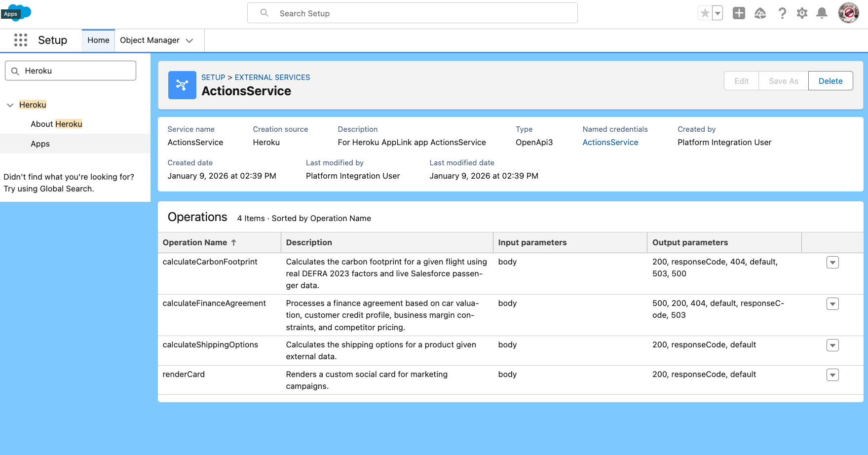Open About Heroku in the sidebar

click(x=56, y=124)
